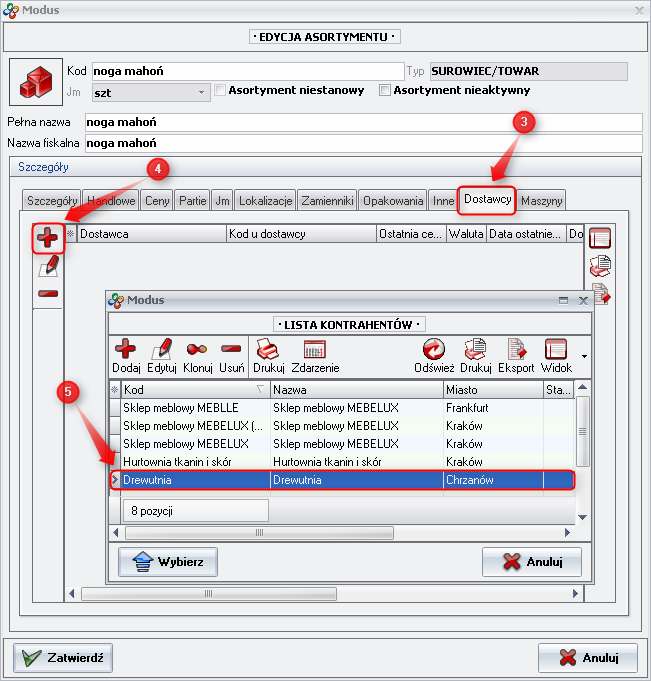Click Eksport icon in contractor toolbar
651x681 pixels.
click(516, 356)
